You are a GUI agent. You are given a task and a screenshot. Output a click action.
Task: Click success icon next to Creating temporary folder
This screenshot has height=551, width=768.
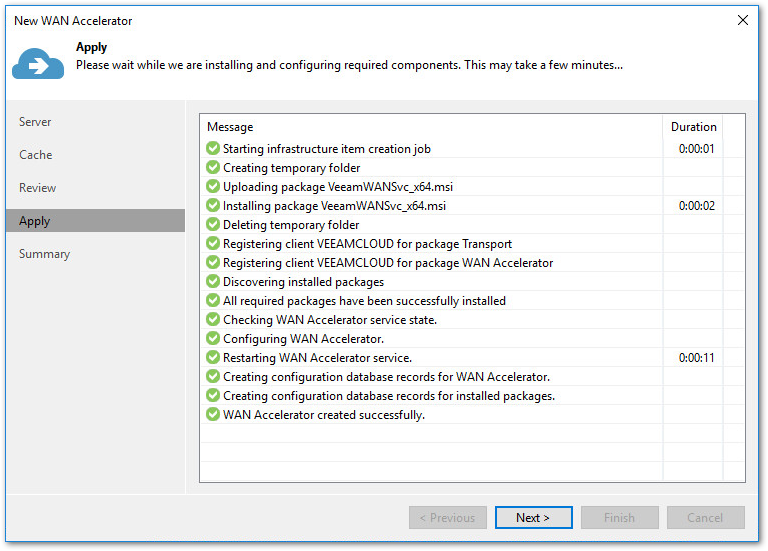pos(213,168)
